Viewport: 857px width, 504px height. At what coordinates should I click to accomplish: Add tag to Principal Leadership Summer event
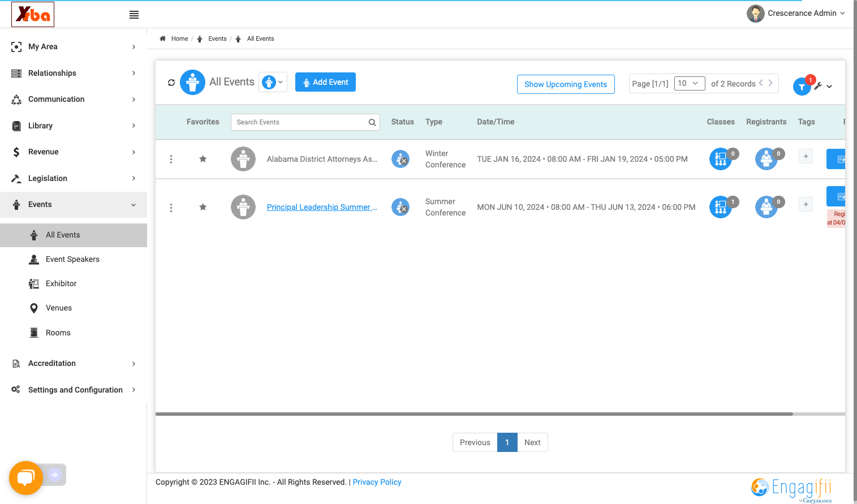click(806, 204)
